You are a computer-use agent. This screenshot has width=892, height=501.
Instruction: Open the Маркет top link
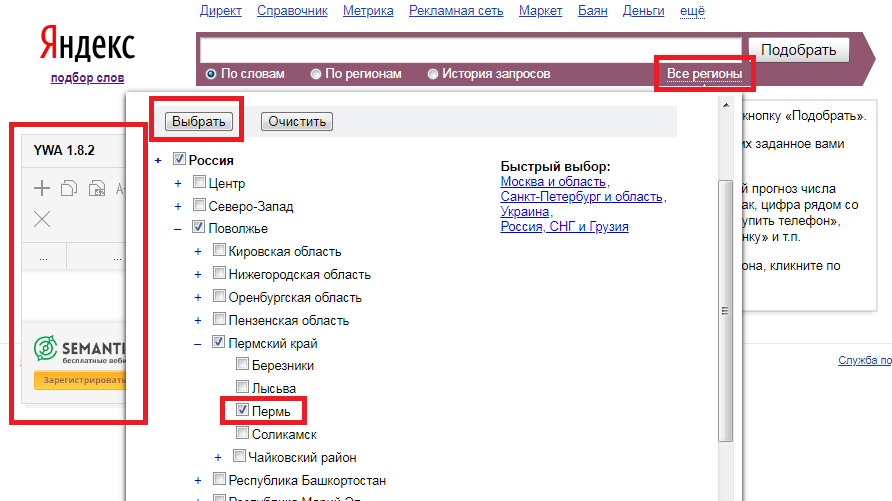tap(540, 11)
